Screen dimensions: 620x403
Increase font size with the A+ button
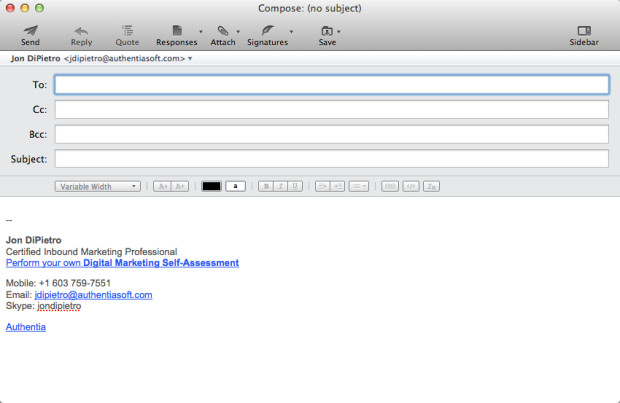point(180,186)
